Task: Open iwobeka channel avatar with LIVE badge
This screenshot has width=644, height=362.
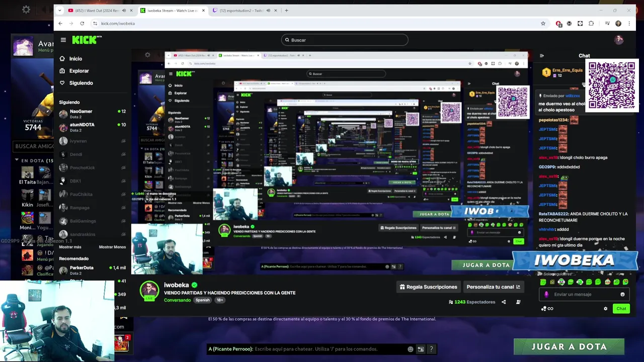Action: [x=149, y=291]
